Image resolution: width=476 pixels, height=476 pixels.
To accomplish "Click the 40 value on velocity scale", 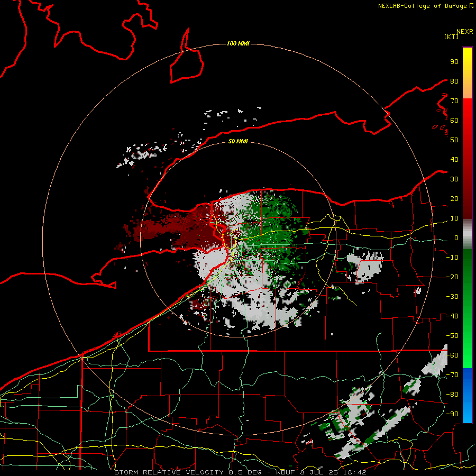I will [454, 159].
